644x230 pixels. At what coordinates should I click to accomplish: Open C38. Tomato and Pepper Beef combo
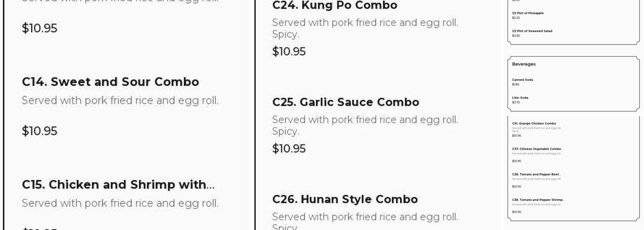[536, 174]
